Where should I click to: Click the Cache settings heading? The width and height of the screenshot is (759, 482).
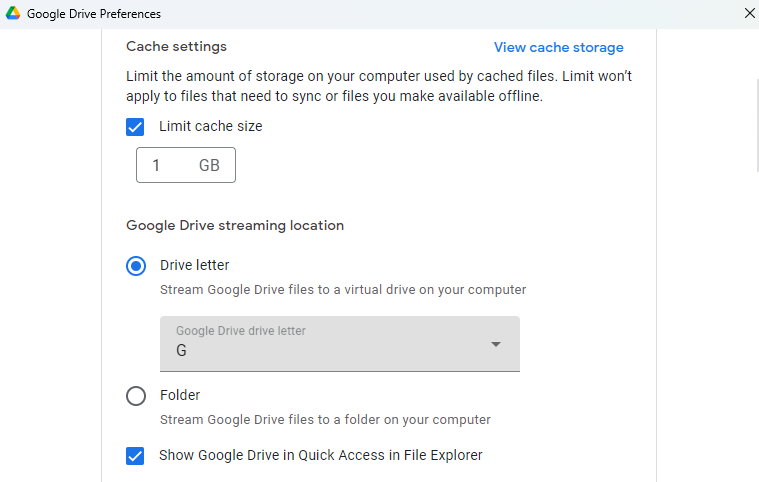pos(176,46)
